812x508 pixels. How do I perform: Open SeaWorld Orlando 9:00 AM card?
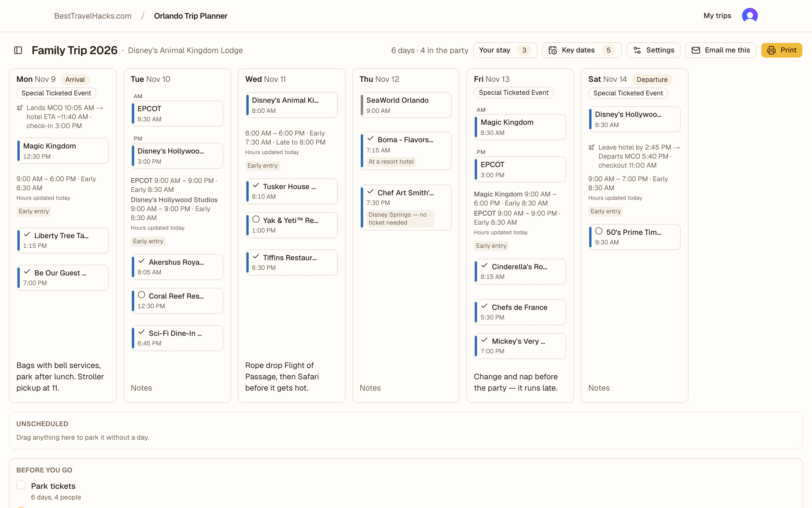pyautogui.click(x=406, y=105)
